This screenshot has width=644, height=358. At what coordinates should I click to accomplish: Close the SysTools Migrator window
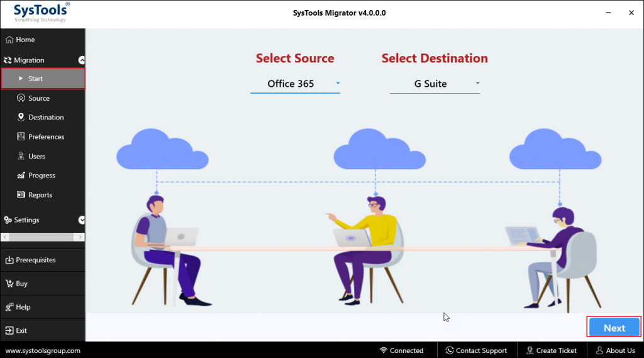click(x=631, y=13)
